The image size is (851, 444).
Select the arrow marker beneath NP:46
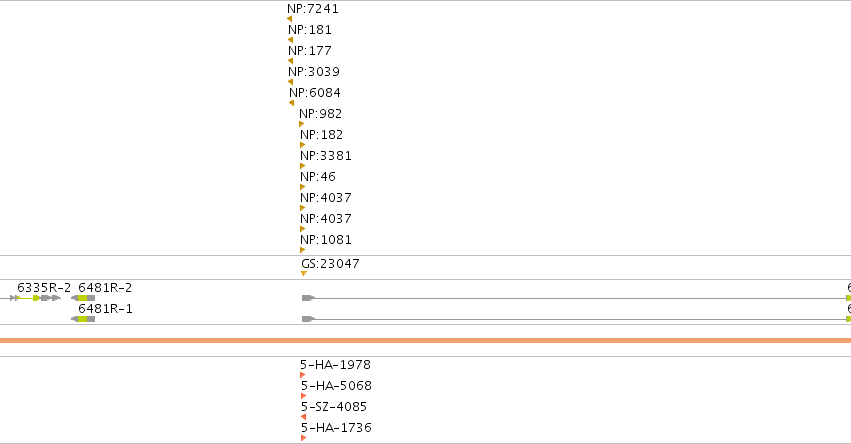pyautogui.click(x=303, y=187)
